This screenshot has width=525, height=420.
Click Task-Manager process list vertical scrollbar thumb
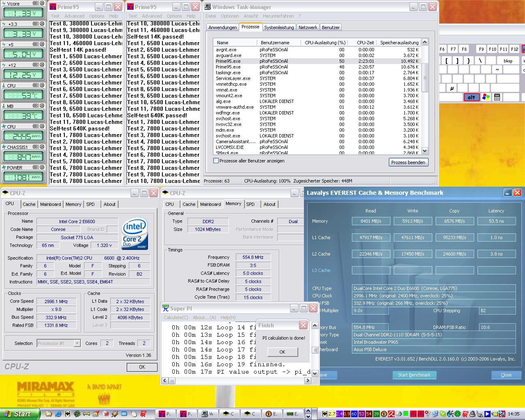pos(425,78)
